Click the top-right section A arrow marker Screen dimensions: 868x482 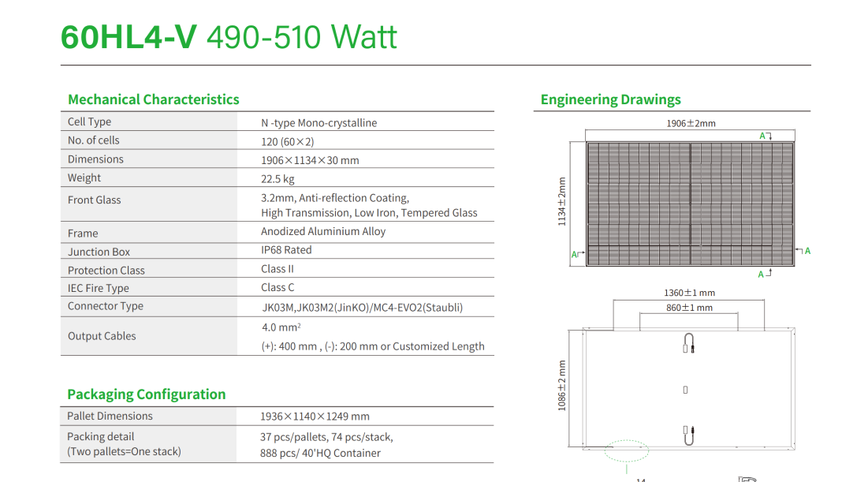coord(766,136)
